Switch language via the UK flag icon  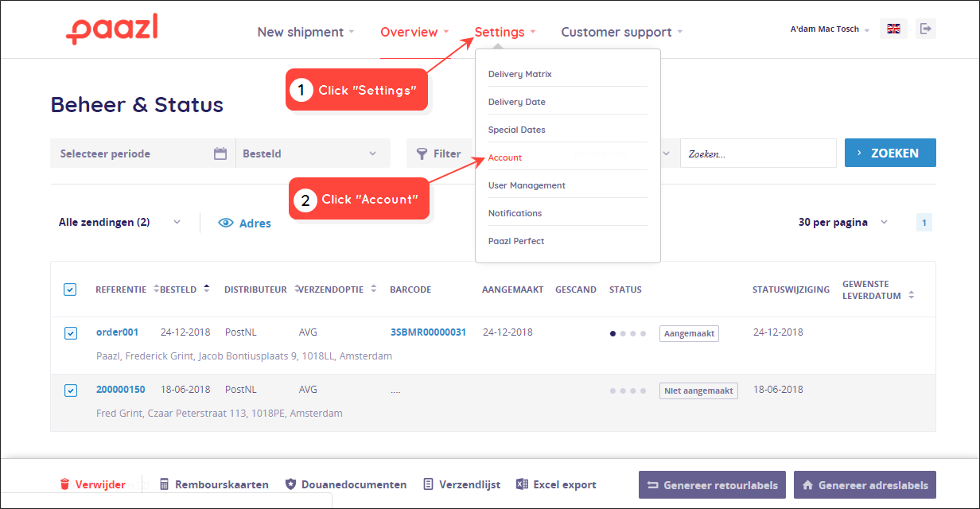pyautogui.click(x=893, y=29)
